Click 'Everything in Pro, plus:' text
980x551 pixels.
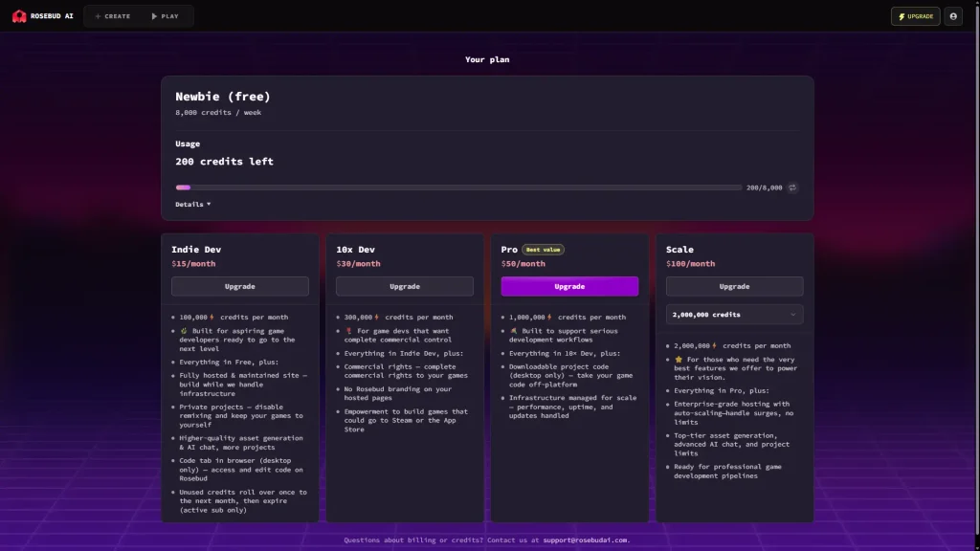(x=722, y=391)
